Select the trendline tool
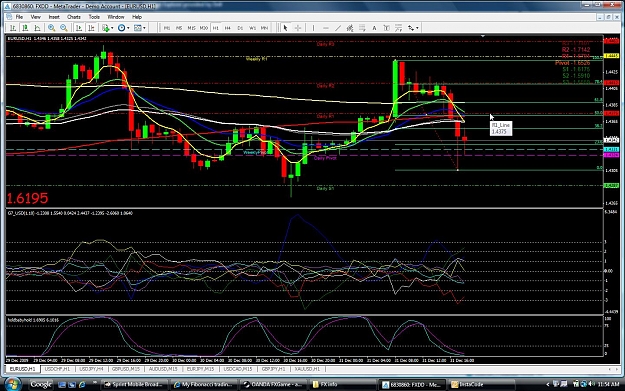The height and width of the screenshot is (391, 625). point(338,28)
